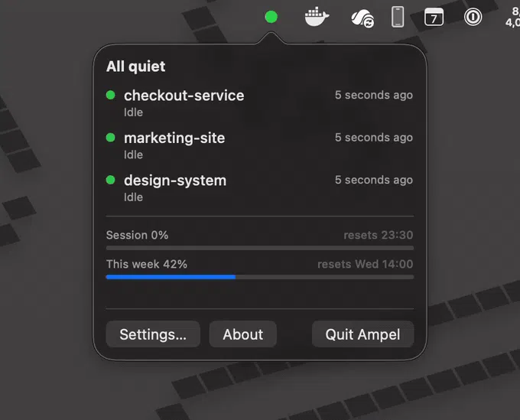
Task: Select the checkout-service project row
Action: pyautogui.click(x=260, y=103)
